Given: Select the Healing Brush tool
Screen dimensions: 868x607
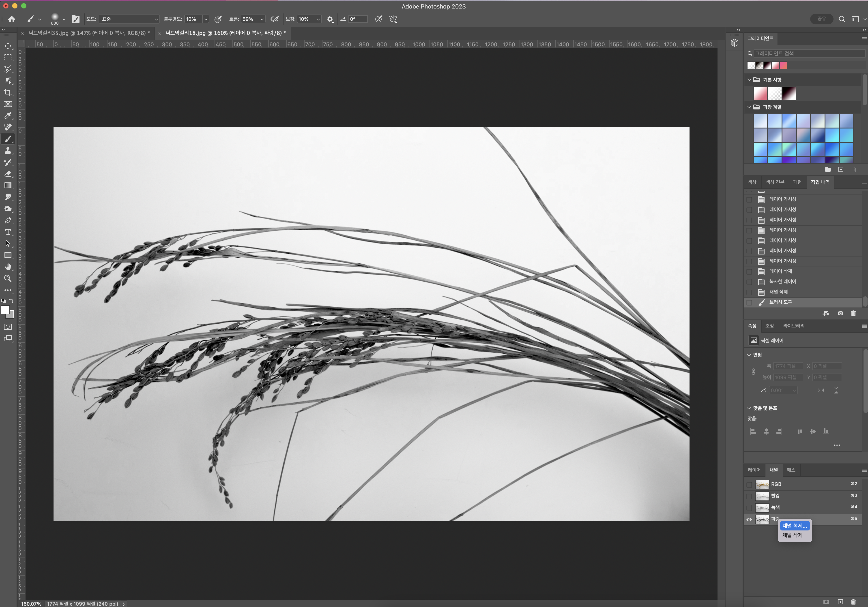Looking at the screenshot, I should tap(8, 127).
